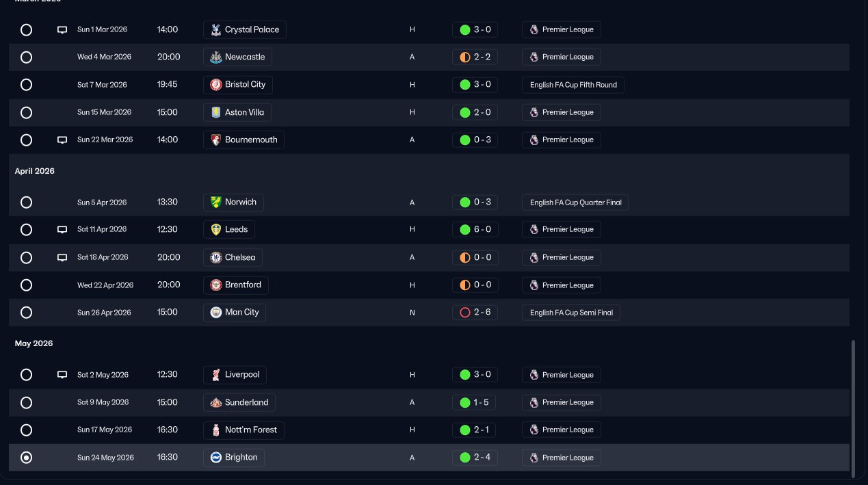Open the Nott'm Forest team button
This screenshot has width=868, height=485.
pos(244,430)
